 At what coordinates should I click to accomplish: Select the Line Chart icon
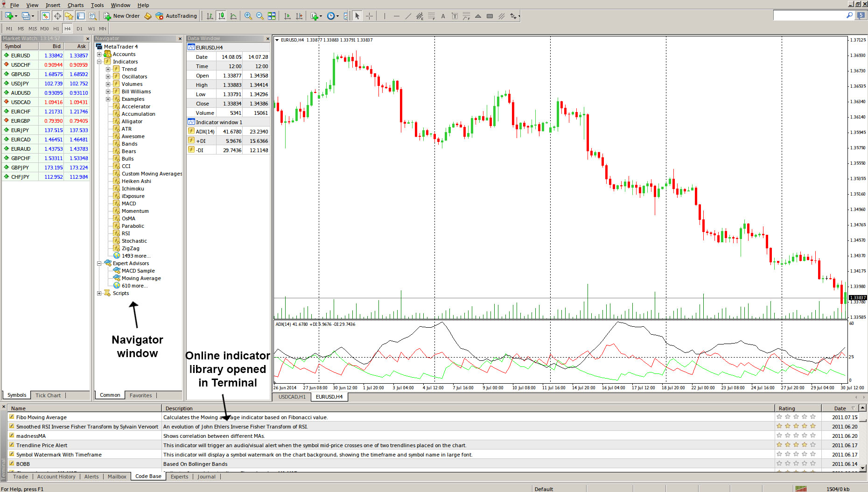point(233,16)
